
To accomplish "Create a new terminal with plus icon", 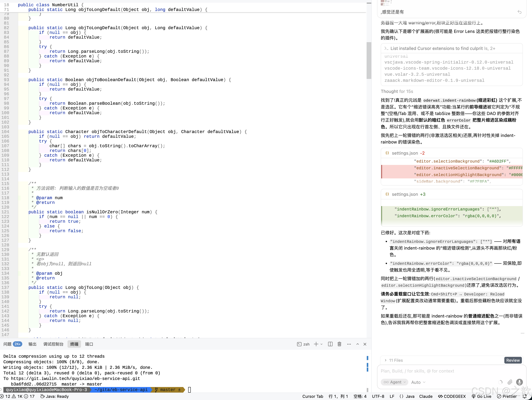I will [316, 344].
